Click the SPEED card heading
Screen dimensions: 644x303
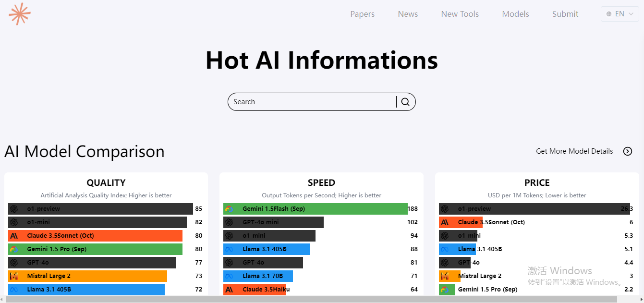321,183
